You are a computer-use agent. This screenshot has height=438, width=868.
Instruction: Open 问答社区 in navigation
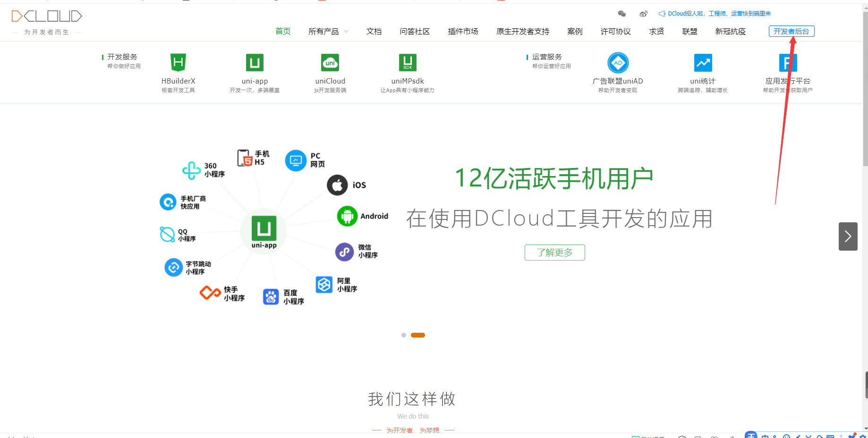click(415, 32)
